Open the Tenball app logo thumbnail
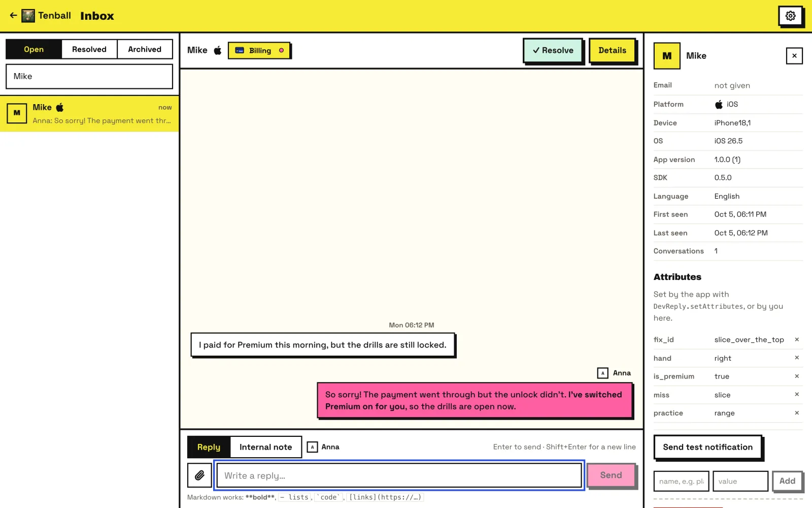Viewport: 812px width, 508px height. coord(28,16)
